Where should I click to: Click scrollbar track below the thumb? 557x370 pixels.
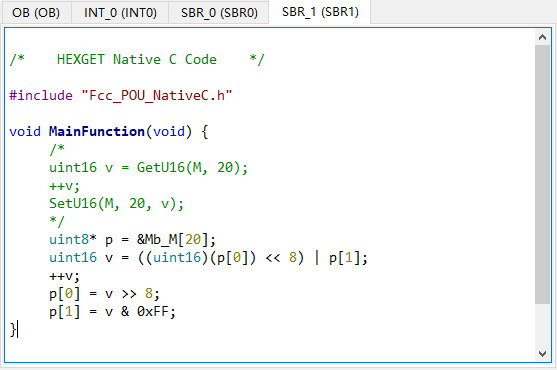tap(542, 325)
